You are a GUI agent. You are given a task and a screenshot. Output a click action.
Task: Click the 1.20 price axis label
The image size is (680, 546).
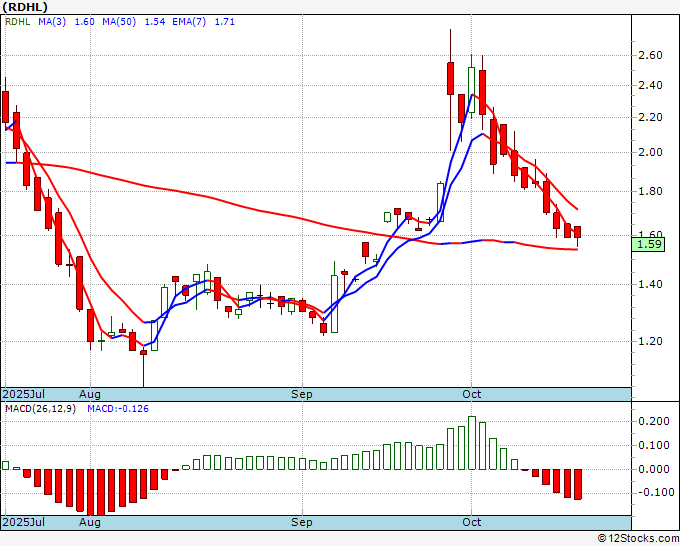pyautogui.click(x=650, y=341)
